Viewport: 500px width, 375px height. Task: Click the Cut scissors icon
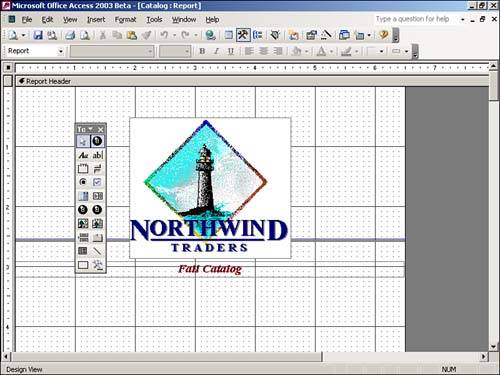point(103,35)
